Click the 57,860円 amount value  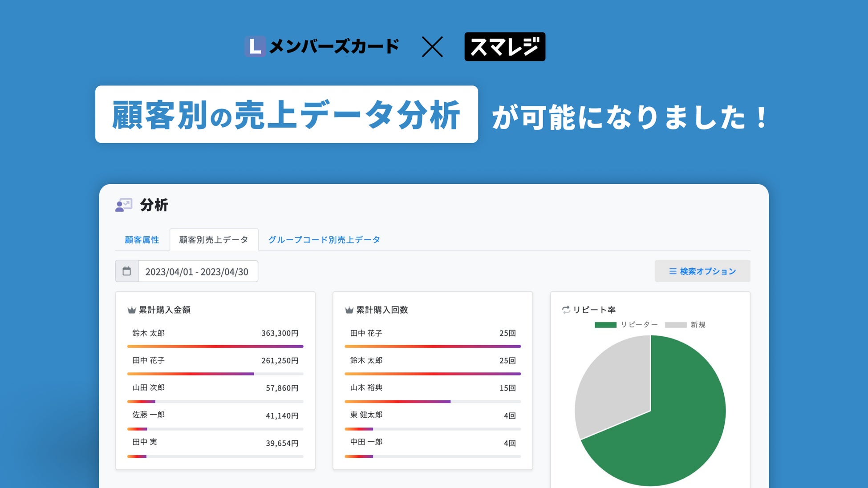[282, 388]
